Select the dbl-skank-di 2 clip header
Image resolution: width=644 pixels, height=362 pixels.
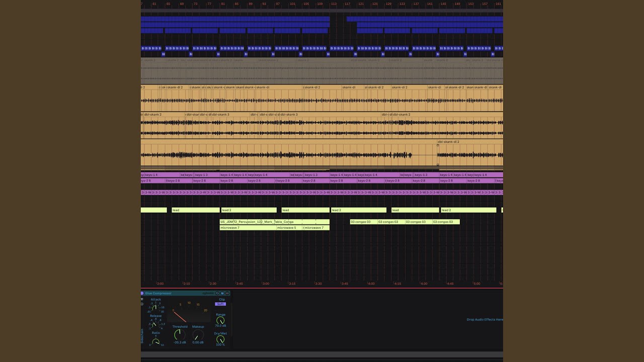(470, 142)
